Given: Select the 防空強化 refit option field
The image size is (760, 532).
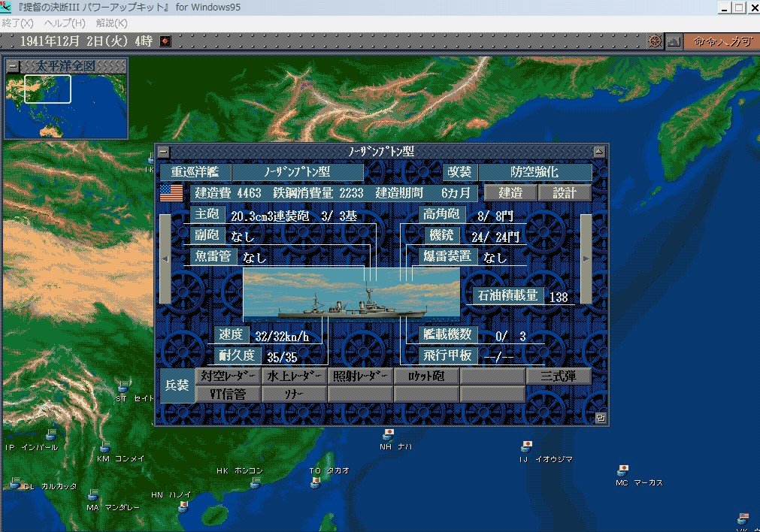Looking at the screenshot, I should pos(534,172).
